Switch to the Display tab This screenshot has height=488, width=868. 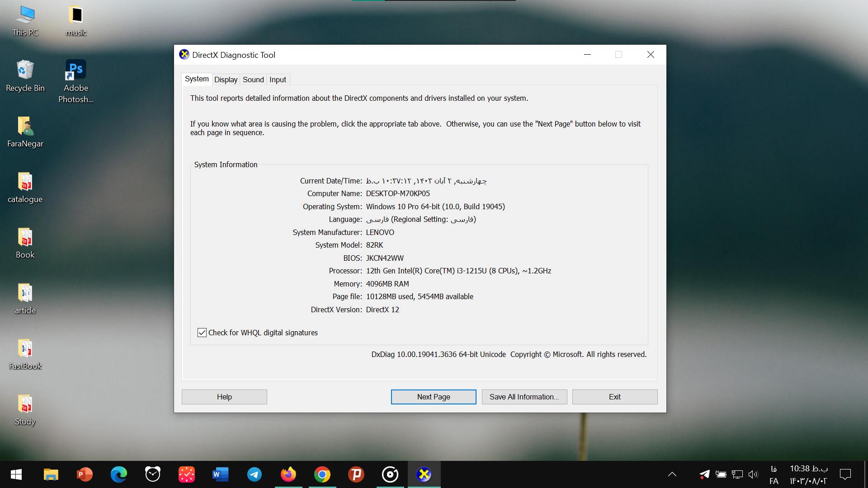(226, 79)
